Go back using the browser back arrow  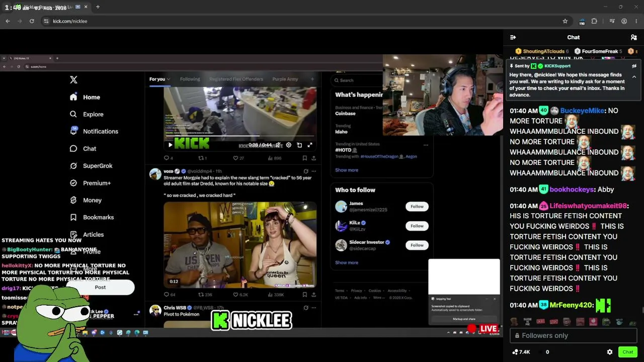click(x=8, y=21)
